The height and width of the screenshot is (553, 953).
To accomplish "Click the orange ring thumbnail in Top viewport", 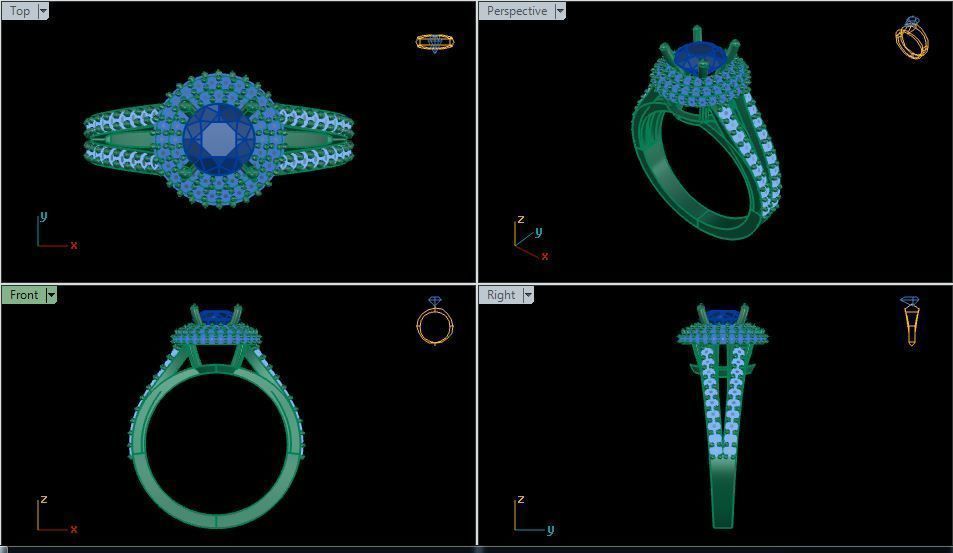I will point(435,43).
